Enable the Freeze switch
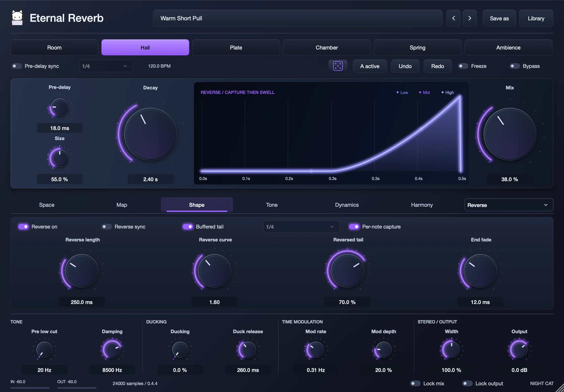The width and height of the screenshot is (564, 392). click(463, 66)
